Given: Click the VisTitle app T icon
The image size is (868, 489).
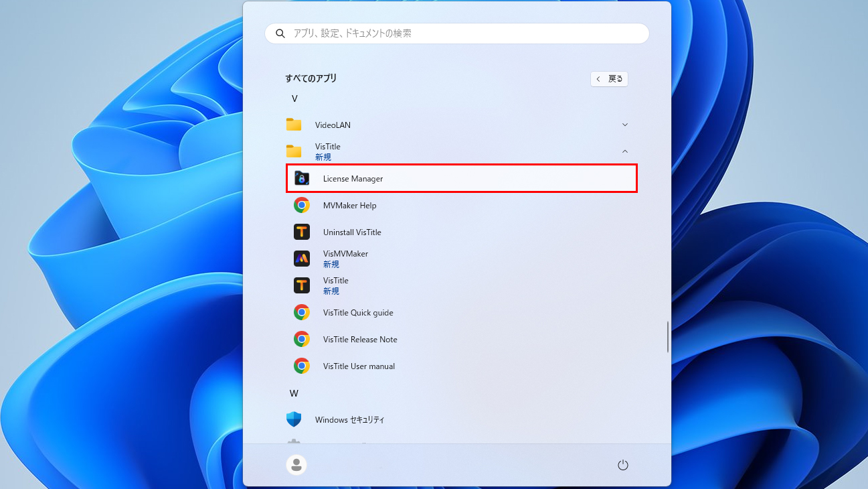Looking at the screenshot, I should click(302, 285).
